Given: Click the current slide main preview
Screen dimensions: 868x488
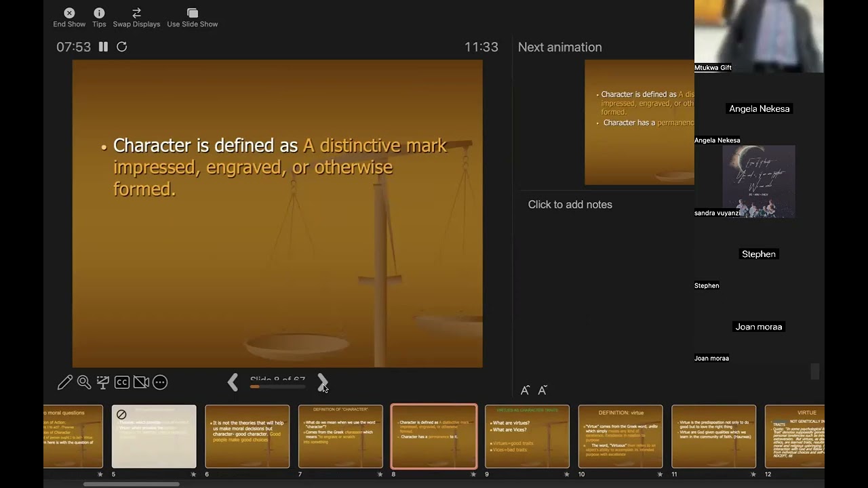Looking at the screenshot, I should [x=277, y=213].
